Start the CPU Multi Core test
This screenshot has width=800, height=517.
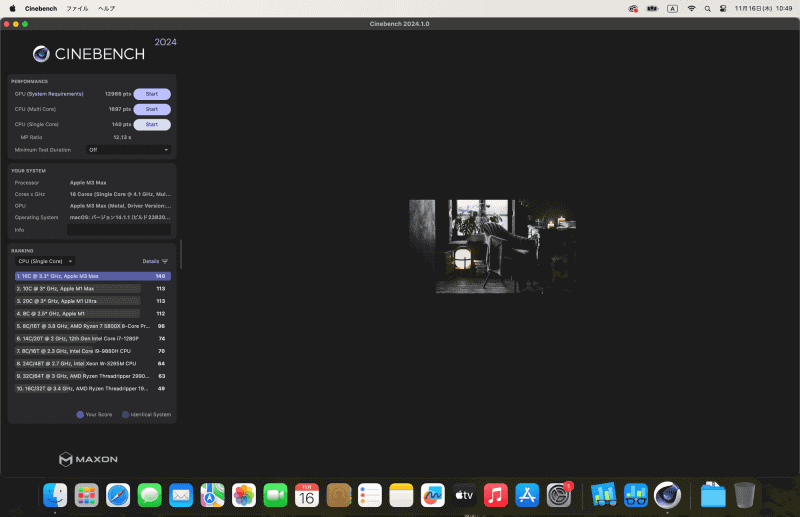152,109
